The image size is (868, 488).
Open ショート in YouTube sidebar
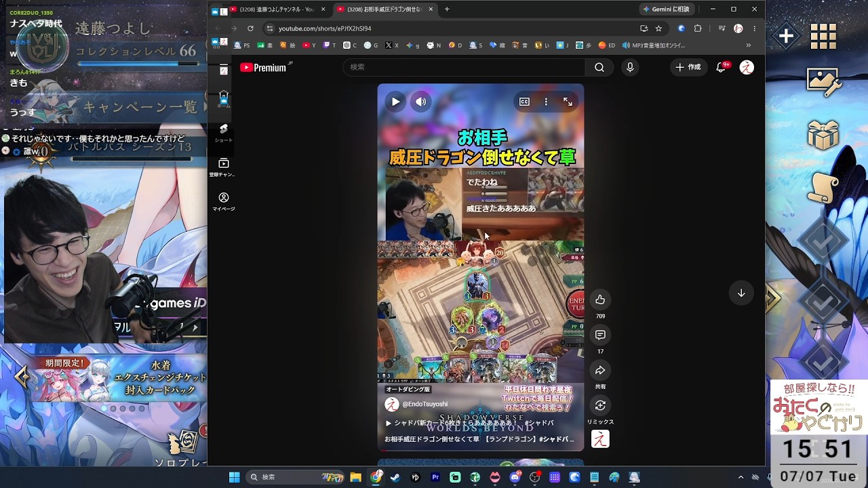pyautogui.click(x=224, y=133)
